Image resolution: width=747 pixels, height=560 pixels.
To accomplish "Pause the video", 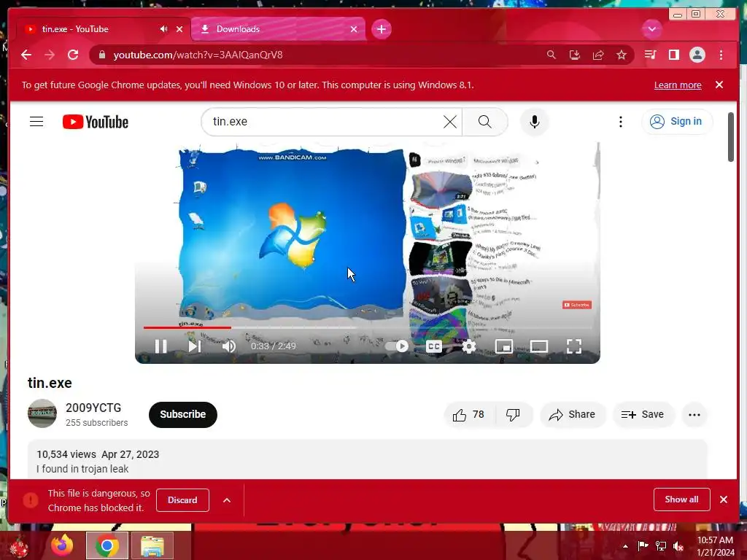I will (x=161, y=346).
